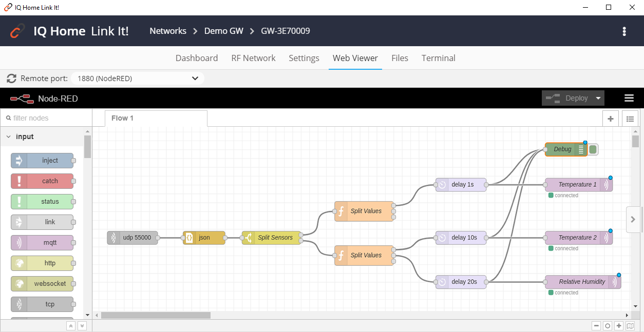Open the Files tab
The image size is (644, 332).
click(400, 58)
